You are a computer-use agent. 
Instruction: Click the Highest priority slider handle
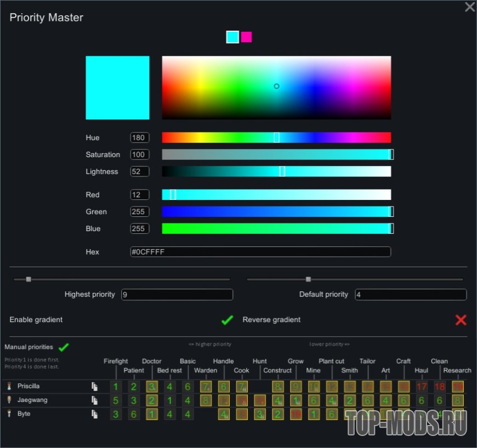[x=29, y=279]
